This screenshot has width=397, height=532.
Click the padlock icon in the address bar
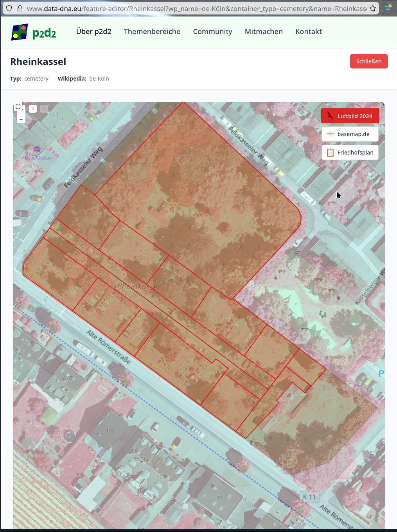tap(19, 7)
